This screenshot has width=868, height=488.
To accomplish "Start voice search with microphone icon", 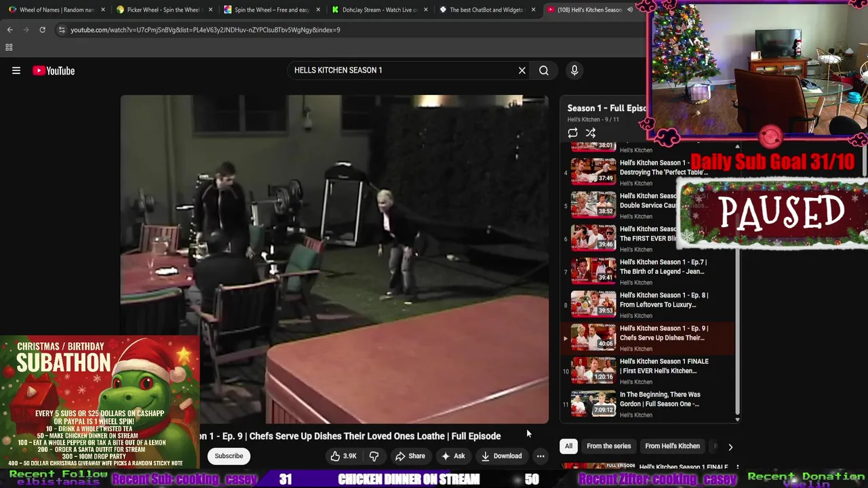I will pyautogui.click(x=574, y=70).
